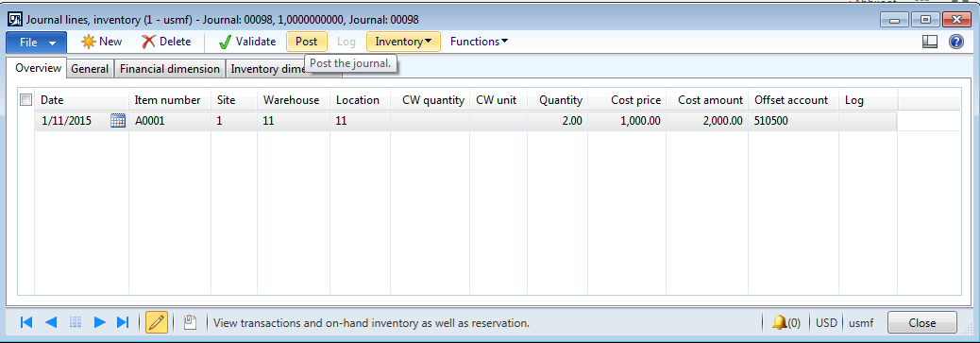This screenshot has height=343, width=980.
Task: Expand the Inventory dropdown menu
Action: [x=403, y=42]
